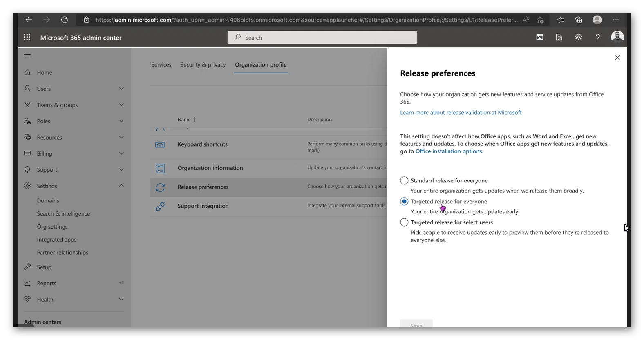Screen dimensions: 644x340
Task: Reload the page using refresh icon
Action: pos(65,20)
